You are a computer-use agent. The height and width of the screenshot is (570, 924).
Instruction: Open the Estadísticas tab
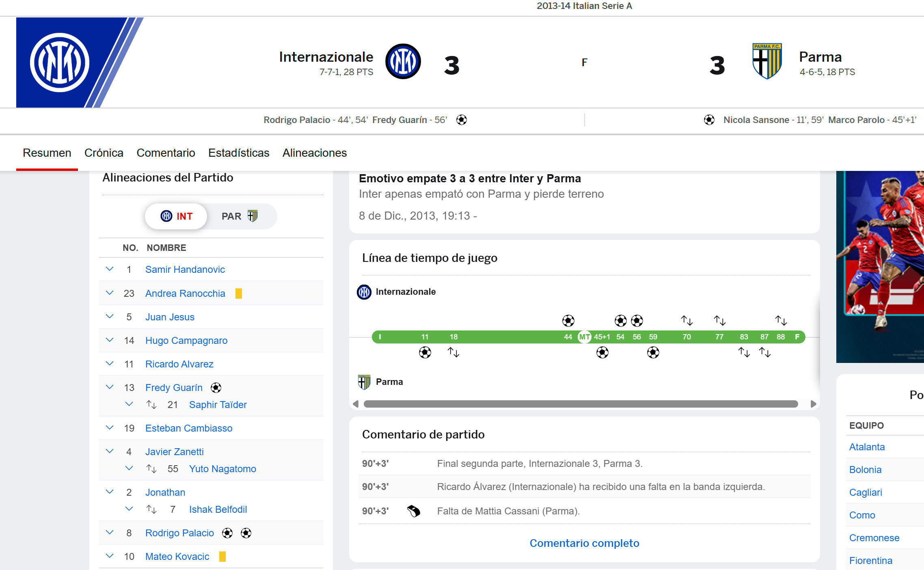point(239,153)
